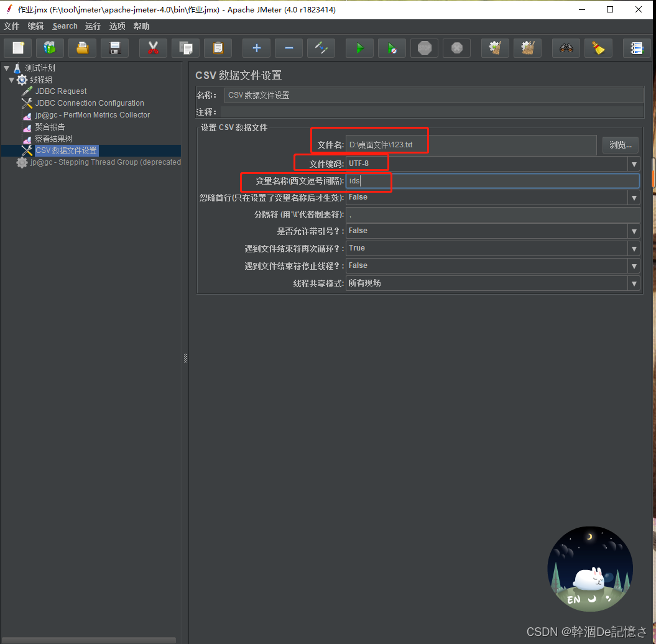The width and height of the screenshot is (656, 644).
Task: Click the Paste clipboard icon
Action: (218, 48)
